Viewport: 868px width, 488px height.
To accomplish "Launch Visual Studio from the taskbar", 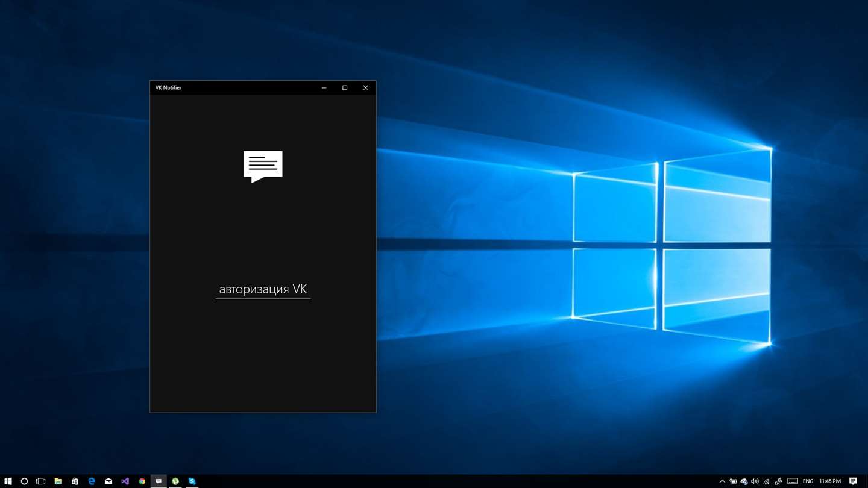I will pos(125,481).
